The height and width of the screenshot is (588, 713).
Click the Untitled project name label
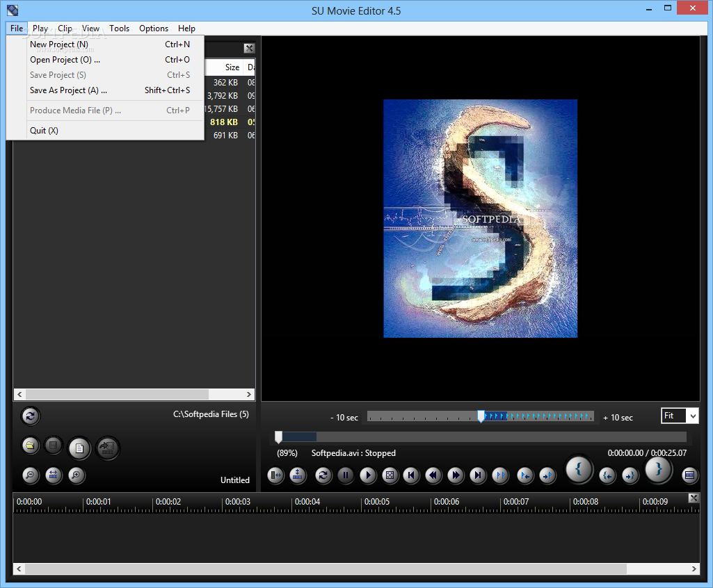tap(235, 480)
